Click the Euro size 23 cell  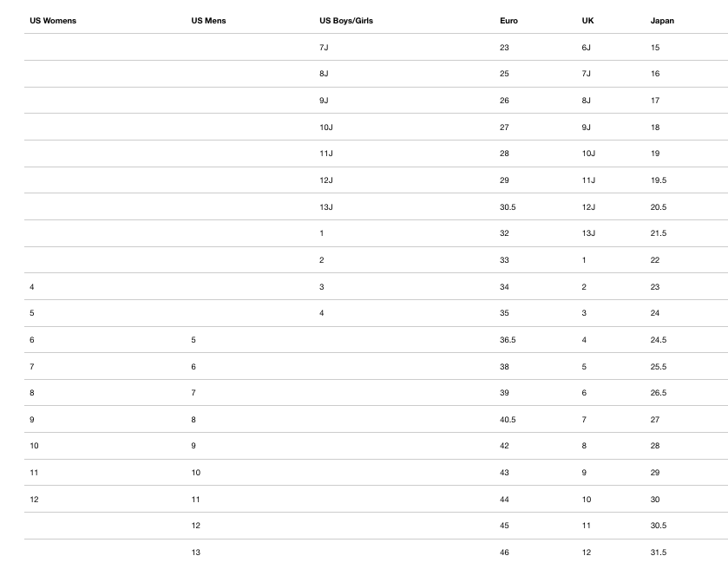(505, 48)
